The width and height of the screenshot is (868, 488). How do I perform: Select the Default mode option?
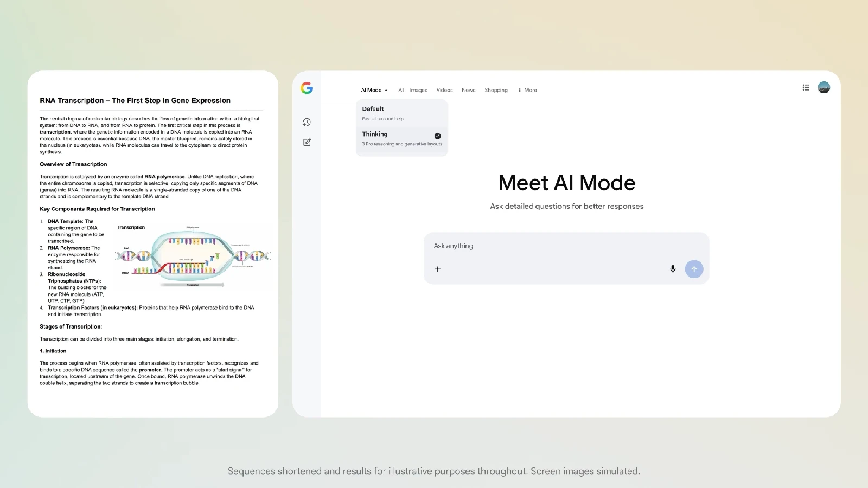click(x=401, y=113)
